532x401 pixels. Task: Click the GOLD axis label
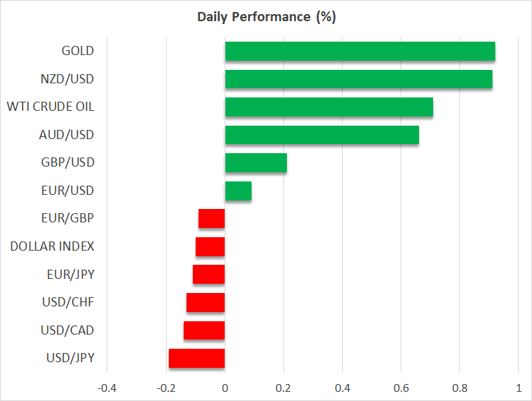point(78,52)
